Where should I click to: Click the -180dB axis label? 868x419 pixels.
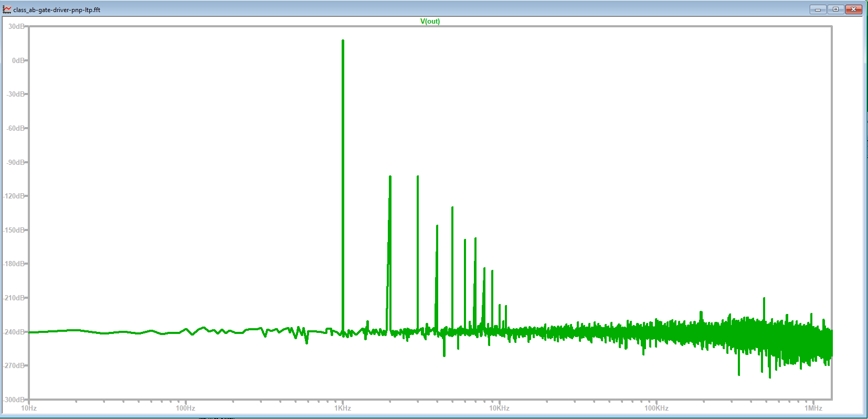click(x=14, y=264)
